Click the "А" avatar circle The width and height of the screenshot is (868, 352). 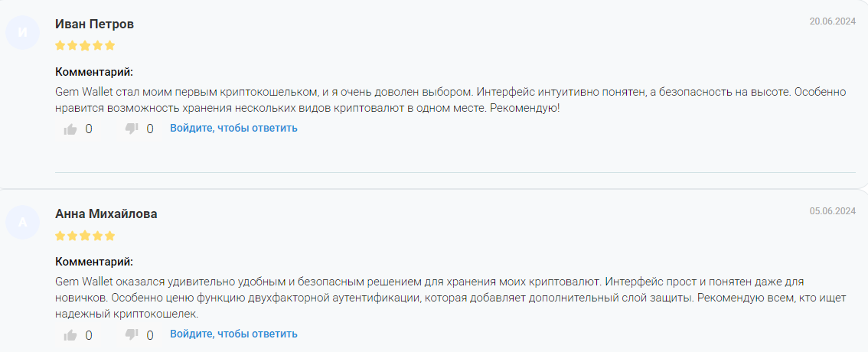22,222
